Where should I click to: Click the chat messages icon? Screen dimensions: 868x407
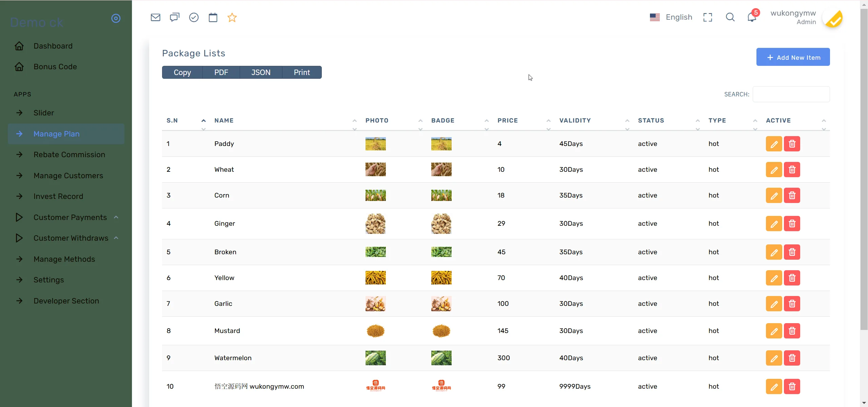[x=175, y=17]
